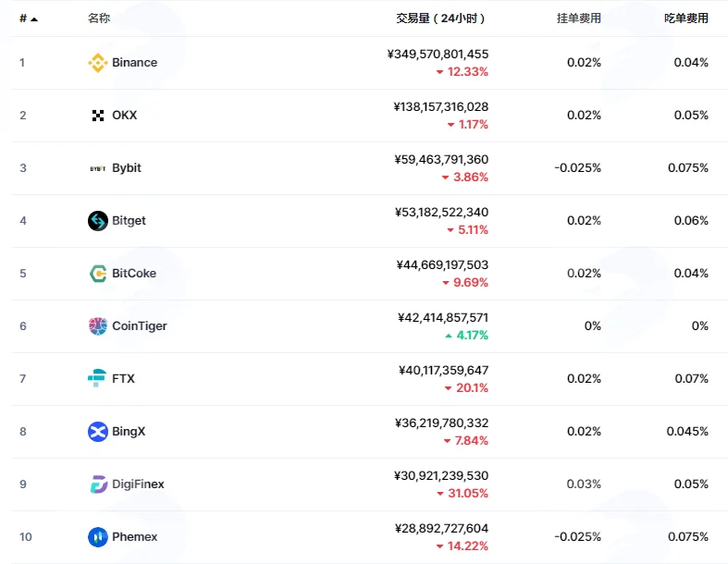This screenshot has height=564, width=728.
Task: Click the FTX logo icon
Action: [x=96, y=378]
